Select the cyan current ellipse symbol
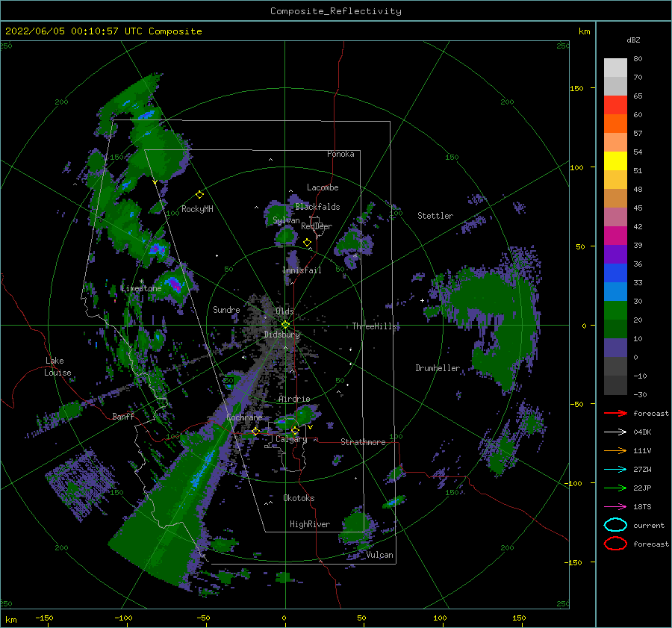Image resolution: width=672 pixels, height=628 pixels. click(x=615, y=525)
